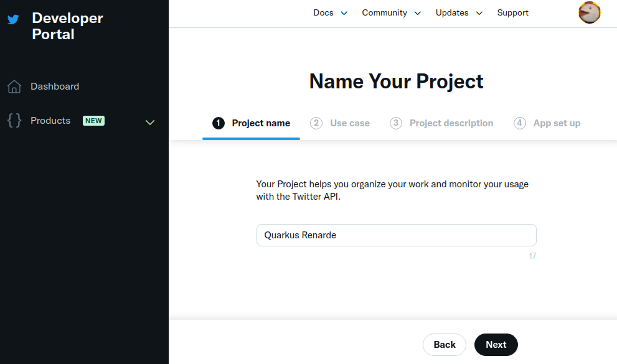Select the Use case step tab

[x=349, y=123]
